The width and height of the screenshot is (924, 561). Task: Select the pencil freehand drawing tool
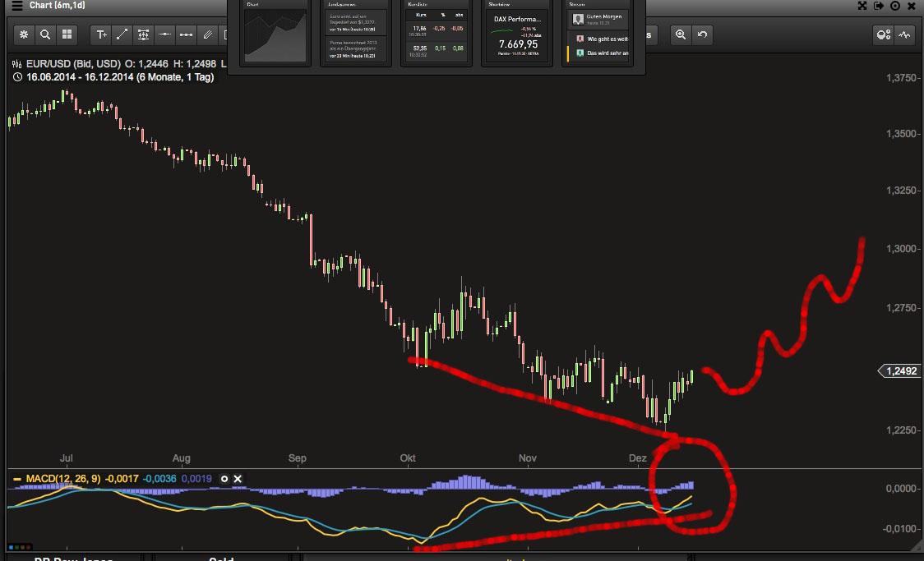tap(207, 34)
